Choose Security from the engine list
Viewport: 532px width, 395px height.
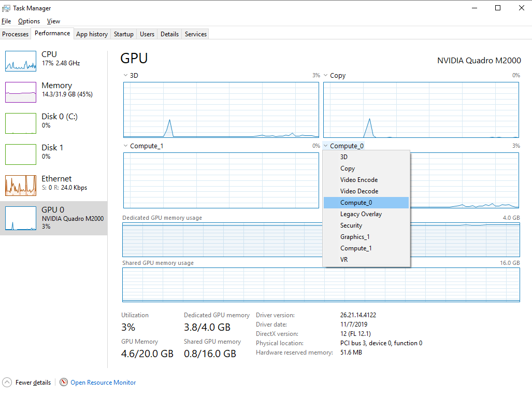[366, 225]
